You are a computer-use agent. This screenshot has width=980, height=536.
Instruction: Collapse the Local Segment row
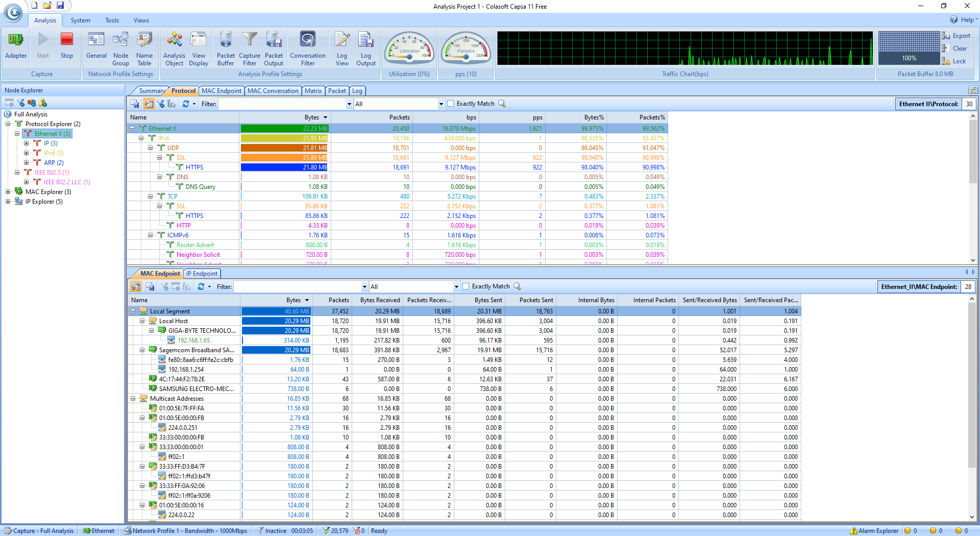[133, 311]
